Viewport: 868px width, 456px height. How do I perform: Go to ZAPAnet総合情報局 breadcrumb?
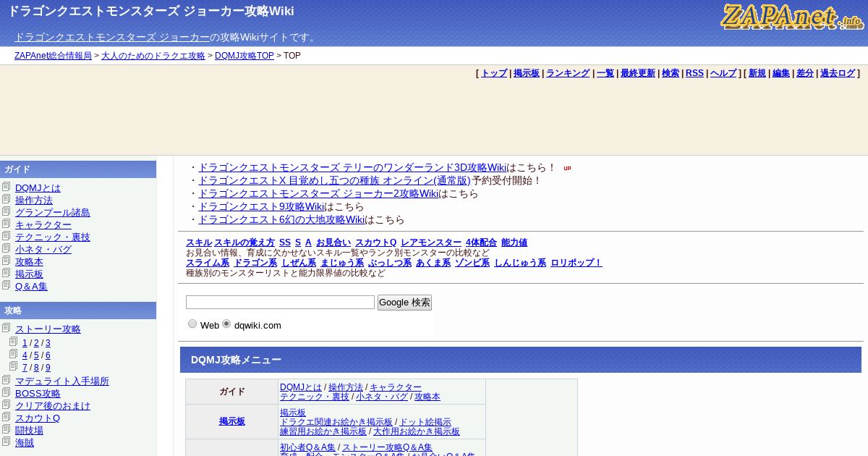click(53, 56)
